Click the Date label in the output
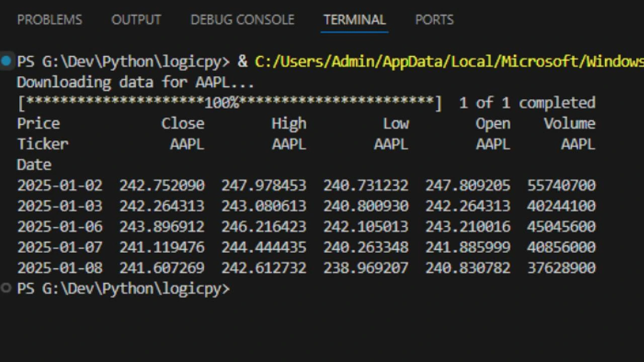 33,164
